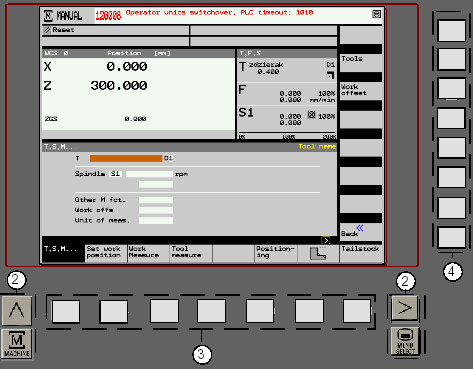Click the Spindle S1 rpm field

click(149, 174)
